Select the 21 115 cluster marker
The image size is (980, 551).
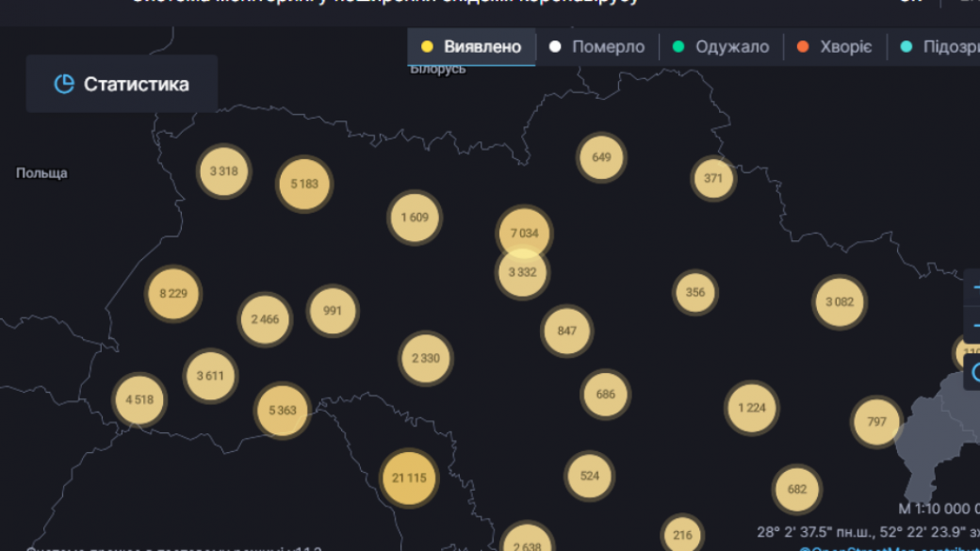(409, 478)
